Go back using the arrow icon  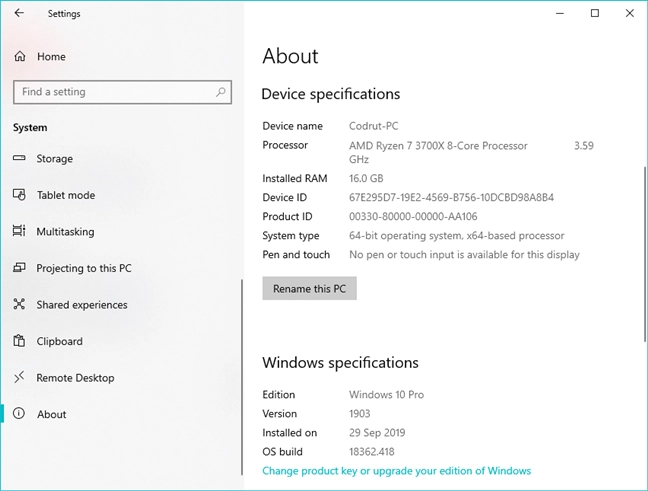pyautogui.click(x=19, y=13)
